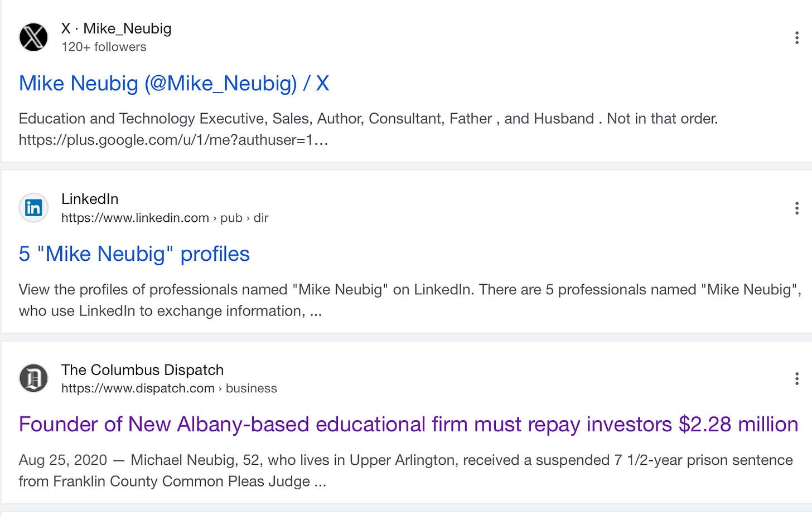This screenshot has width=812, height=516.
Task: Open three-dot menu for the Columbus Dispatch result
Action: pos(796,378)
